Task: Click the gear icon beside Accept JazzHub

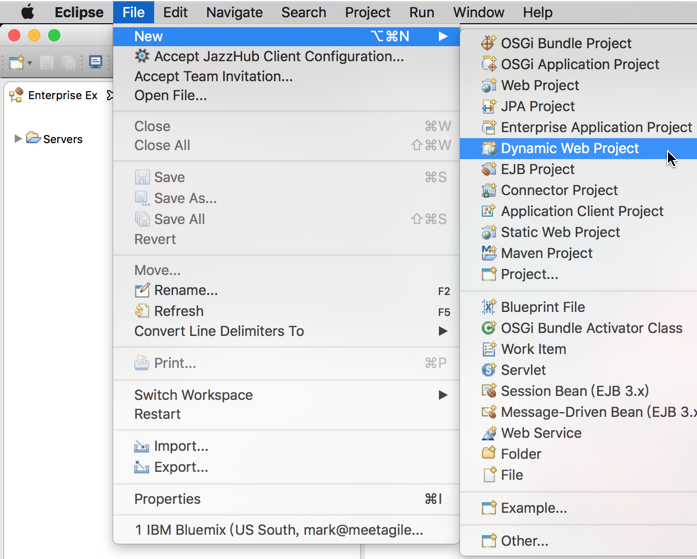Action: pyautogui.click(x=142, y=56)
